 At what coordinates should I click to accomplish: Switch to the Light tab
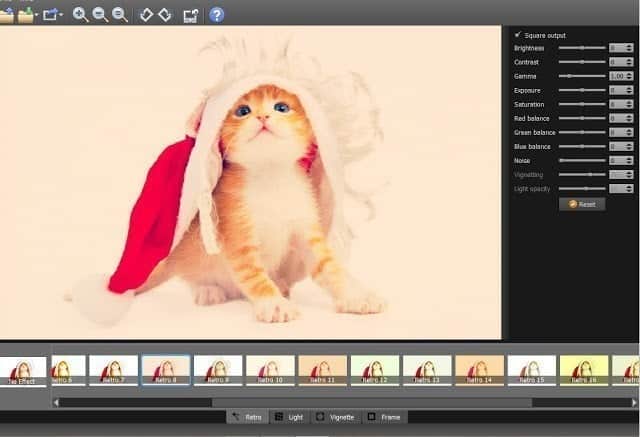[x=289, y=416]
